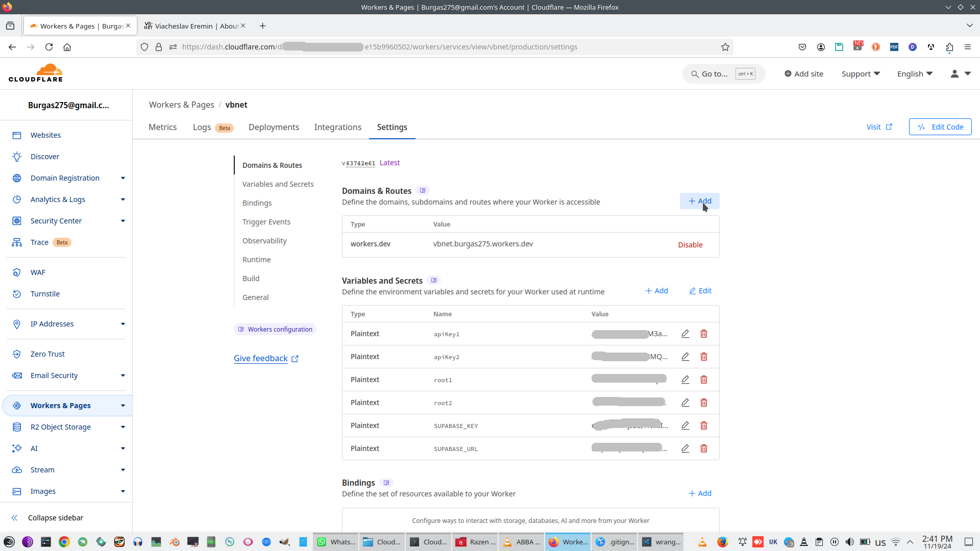Viewport: 980px width, 551px height.
Task: Collapse the sidebar
Action: tap(55, 518)
